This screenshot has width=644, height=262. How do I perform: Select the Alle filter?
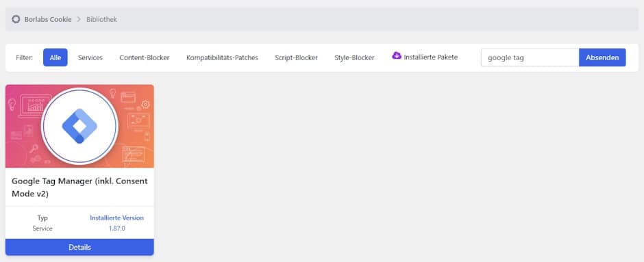(x=55, y=57)
